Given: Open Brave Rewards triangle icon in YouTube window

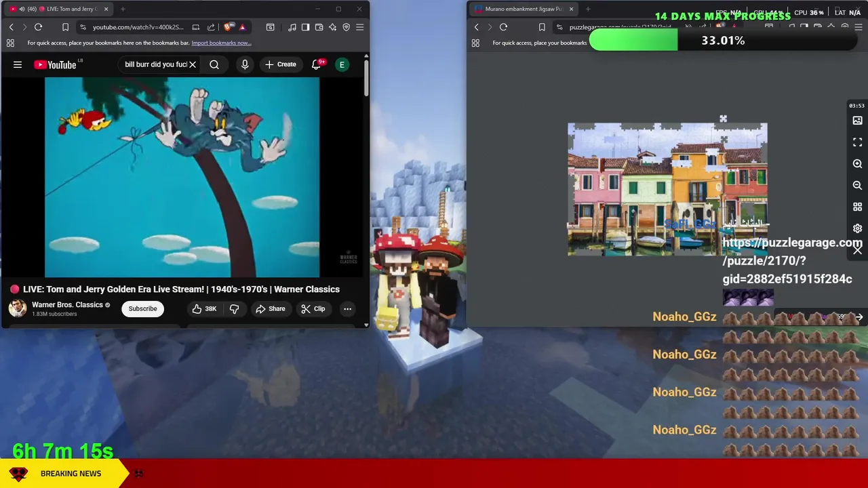Looking at the screenshot, I should click(x=242, y=27).
